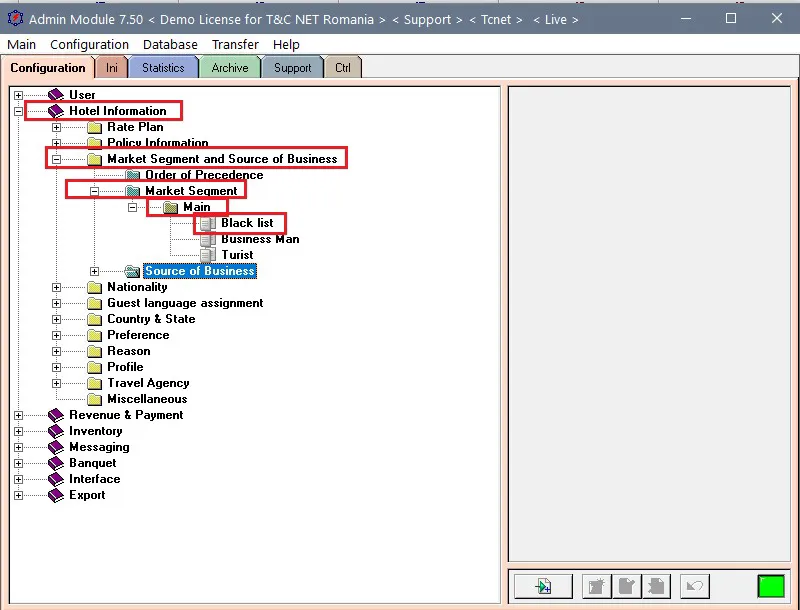
Task: Click the Banquet book icon
Action: coord(56,463)
